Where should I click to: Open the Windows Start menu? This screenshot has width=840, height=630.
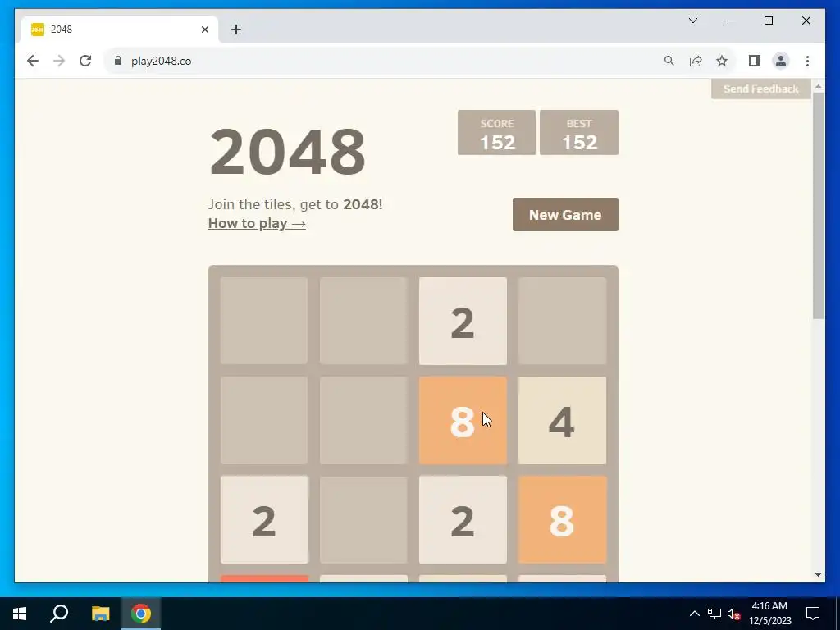coord(20,614)
